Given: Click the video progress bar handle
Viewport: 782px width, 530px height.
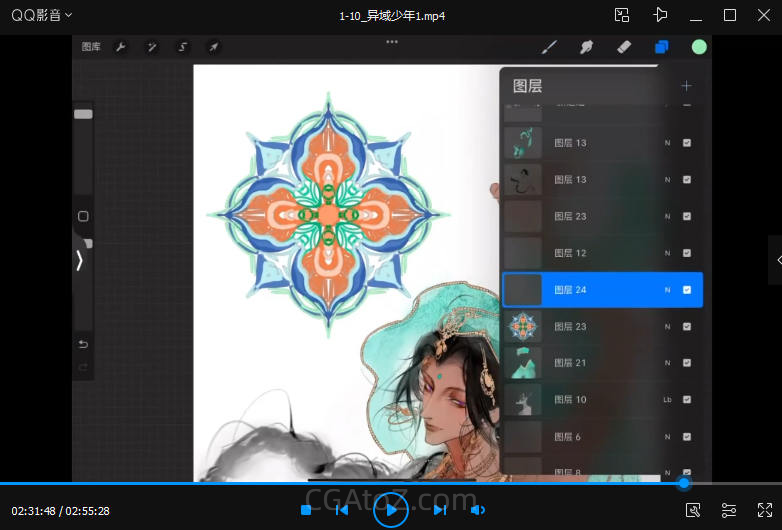Looking at the screenshot, I should (x=684, y=483).
